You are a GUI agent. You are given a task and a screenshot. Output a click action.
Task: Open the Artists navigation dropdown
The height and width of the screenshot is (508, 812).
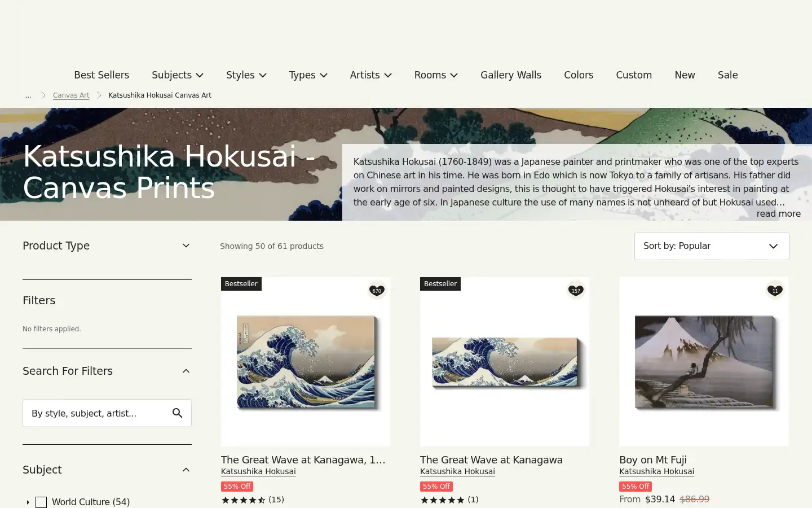(x=370, y=75)
